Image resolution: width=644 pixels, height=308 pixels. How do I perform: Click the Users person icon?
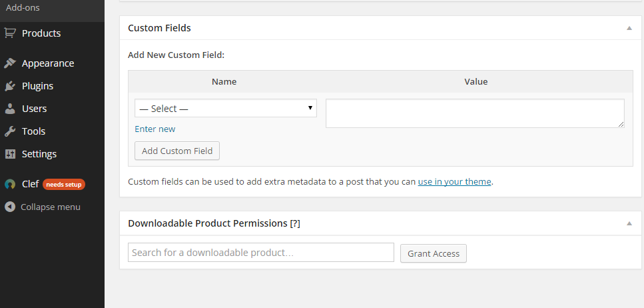(10, 109)
